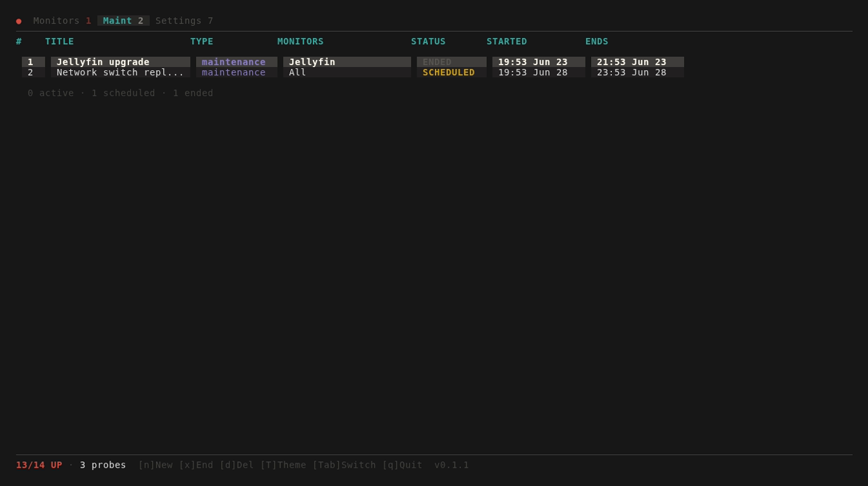Click the [x]End shortcut hint
Image resolution: width=868 pixels, height=486 pixels.
[196, 465]
